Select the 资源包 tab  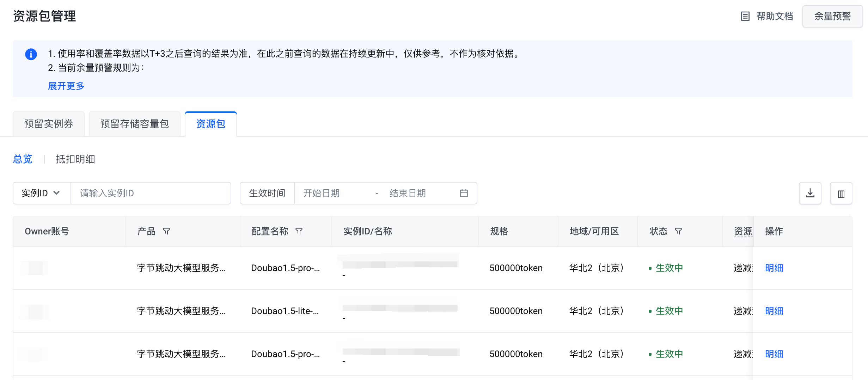[211, 124]
